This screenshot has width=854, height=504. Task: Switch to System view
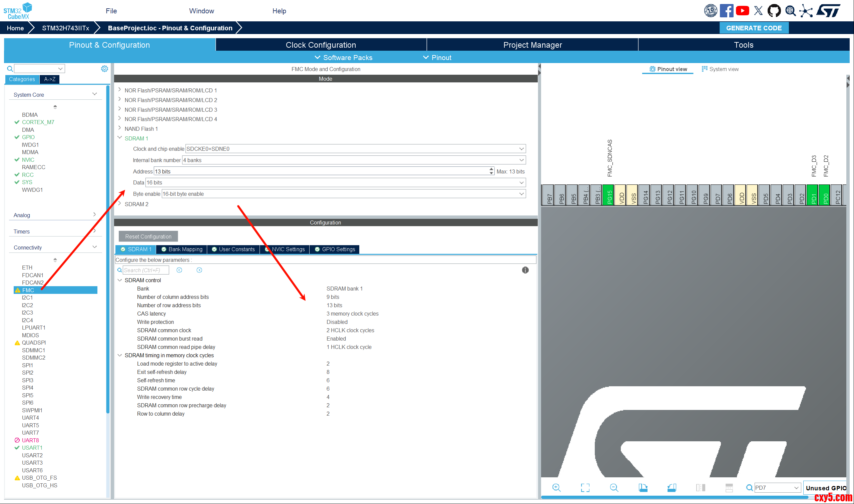[x=720, y=69]
